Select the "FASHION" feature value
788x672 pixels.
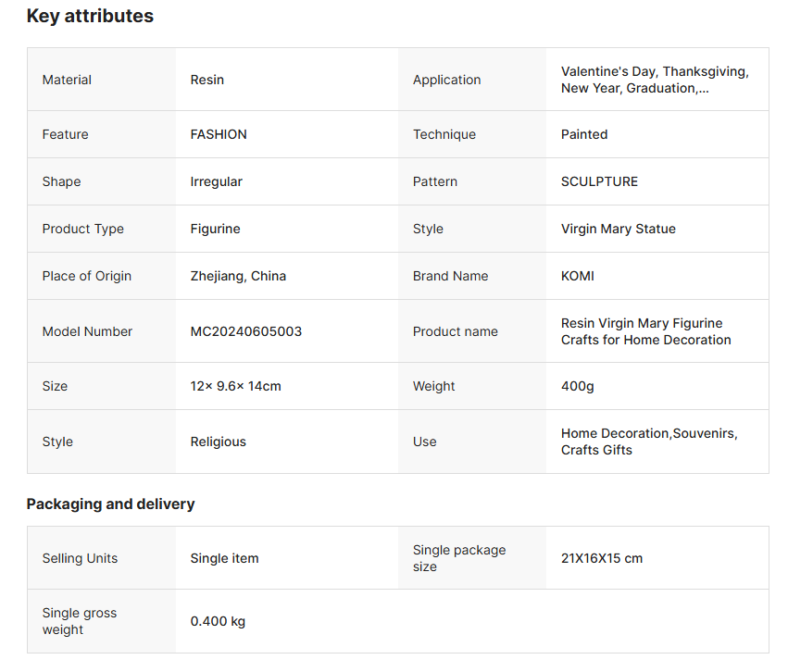[219, 134]
